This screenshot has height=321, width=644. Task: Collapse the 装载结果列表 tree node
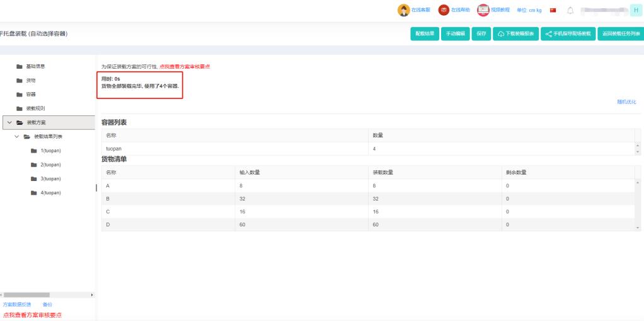(17, 136)
